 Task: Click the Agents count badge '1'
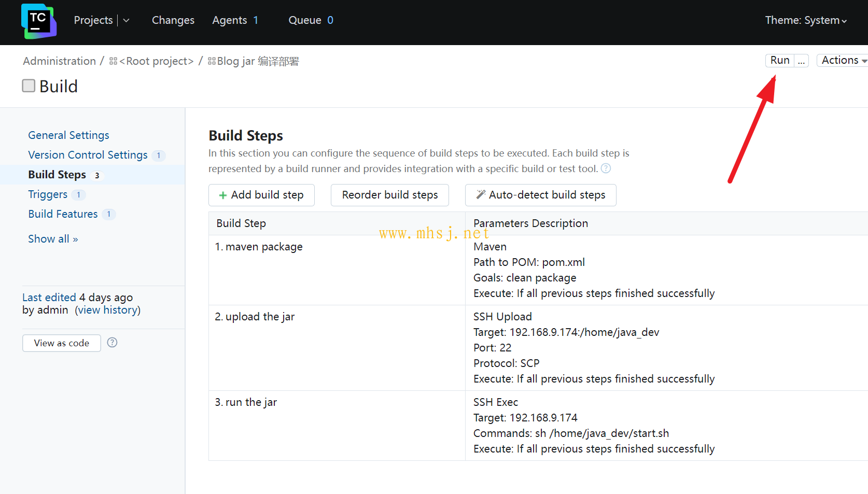click(x=256, y=20)
